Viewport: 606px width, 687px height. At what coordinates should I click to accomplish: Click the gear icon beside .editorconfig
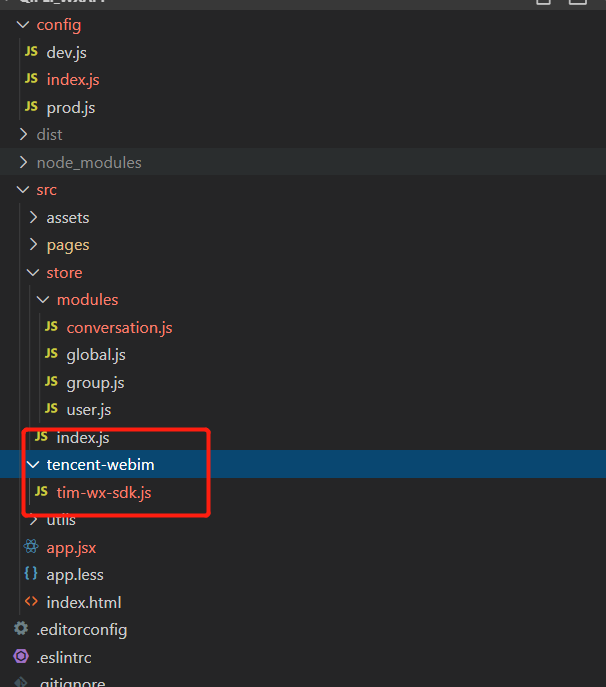(x=21, y=629)
